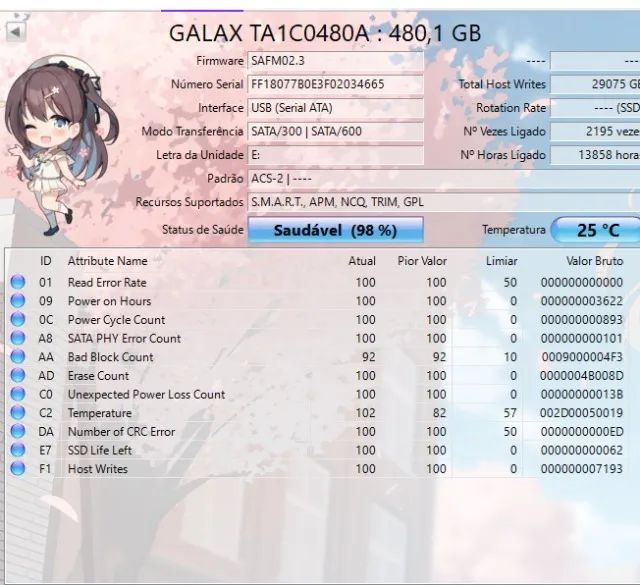The height and width of the screenshot is (585, 640).
Task: Click raw value 0000004B008D
Action: pyautogui.click(x=582, y=376)
